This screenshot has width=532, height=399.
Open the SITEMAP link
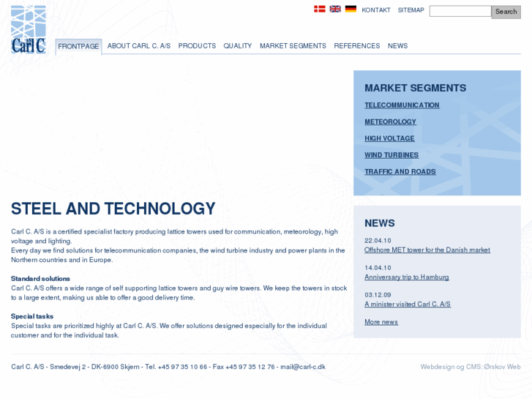(411, 10)
